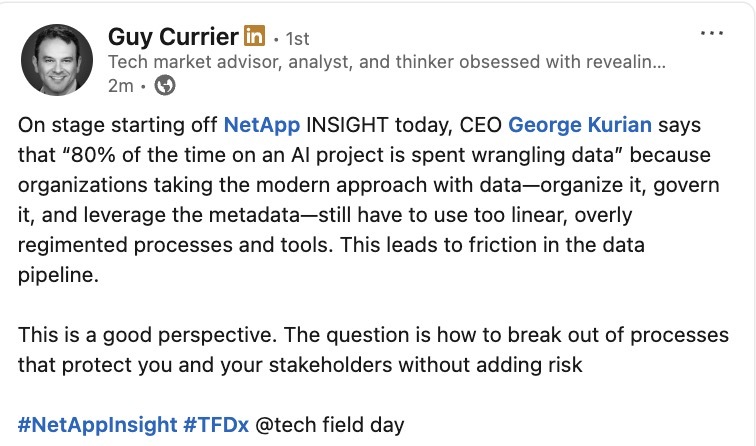Open the three-dot more options menu

(711, 33)
